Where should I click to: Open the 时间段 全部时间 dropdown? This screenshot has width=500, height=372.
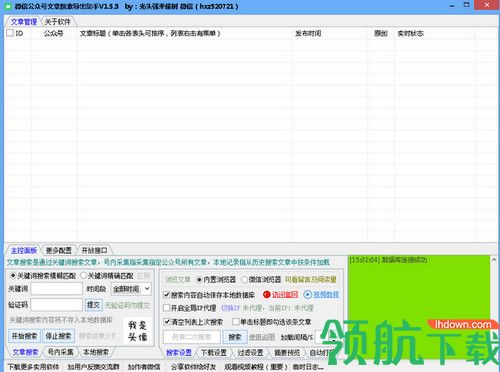click(x=131, y=289)
